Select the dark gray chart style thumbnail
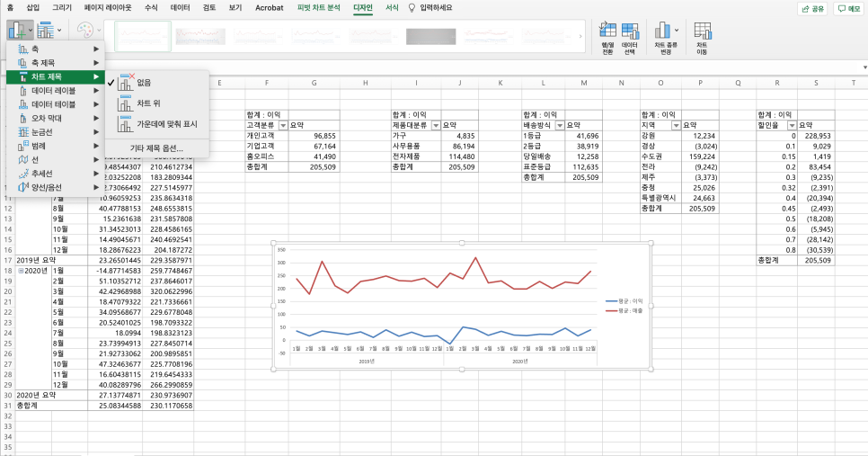The width and height of the screenshot is (868, 456). click(430, 37)
